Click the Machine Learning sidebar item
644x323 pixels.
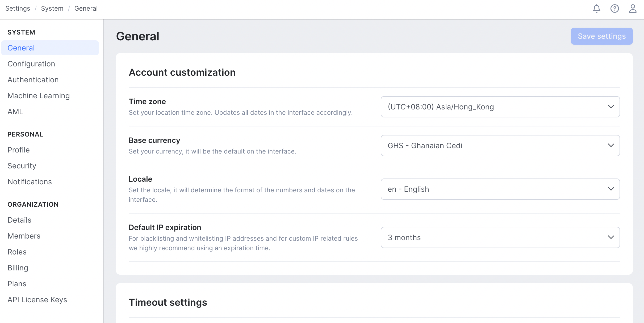[38, 96]
